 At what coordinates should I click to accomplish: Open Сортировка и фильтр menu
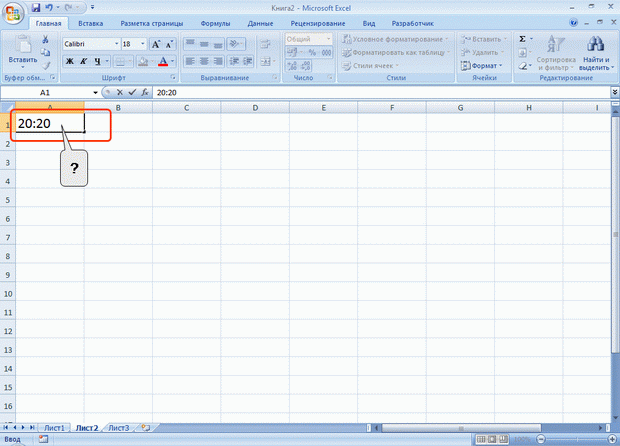pos(556,53)
